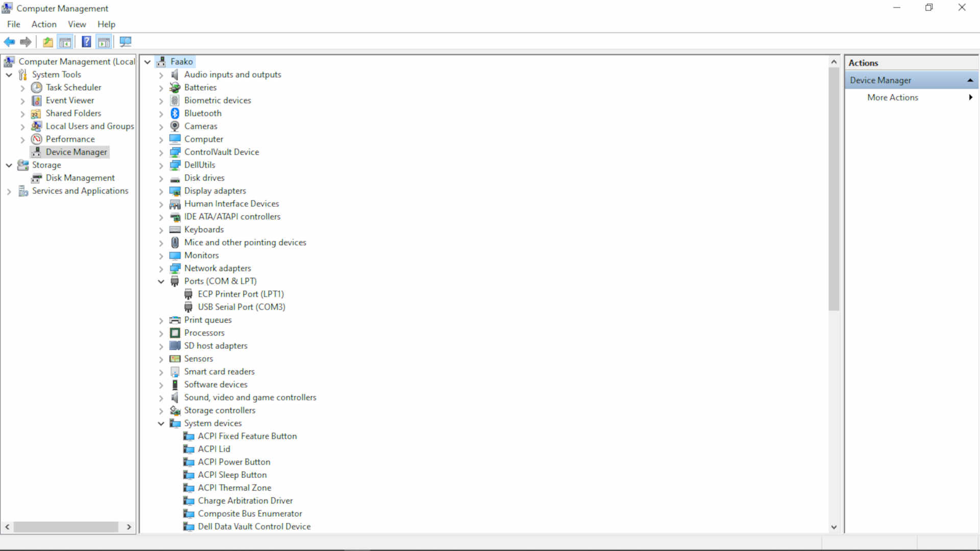Collapse the Device Manager actions header

pyautogui.click(x=970, y=80)
